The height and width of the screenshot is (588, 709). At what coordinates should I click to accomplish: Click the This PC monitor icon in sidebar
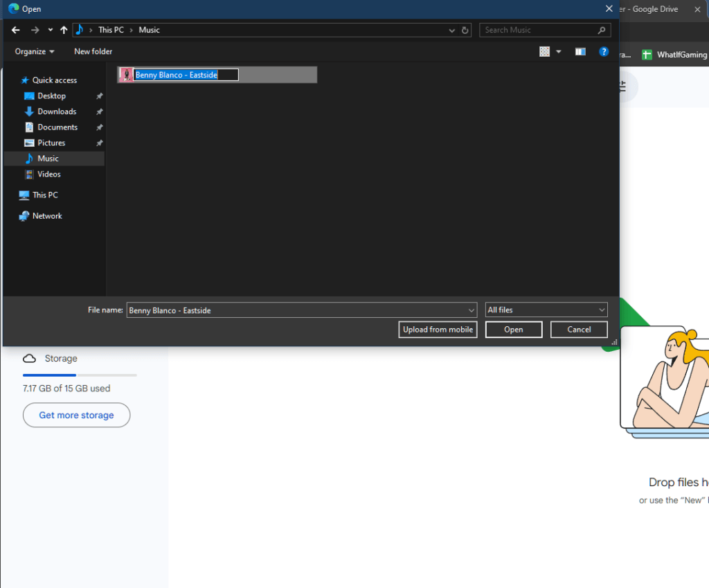point(24,195)
